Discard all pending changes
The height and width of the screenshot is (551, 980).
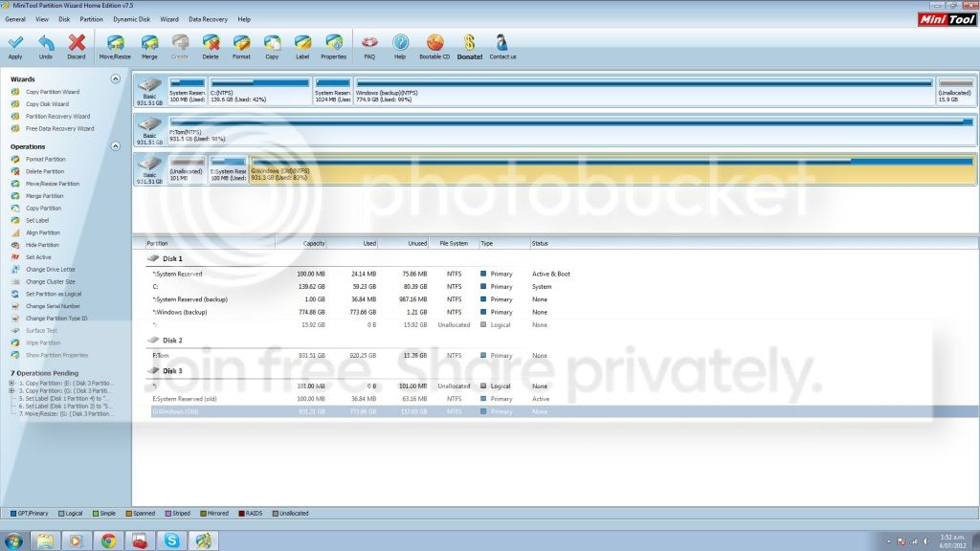click(77, 47)
